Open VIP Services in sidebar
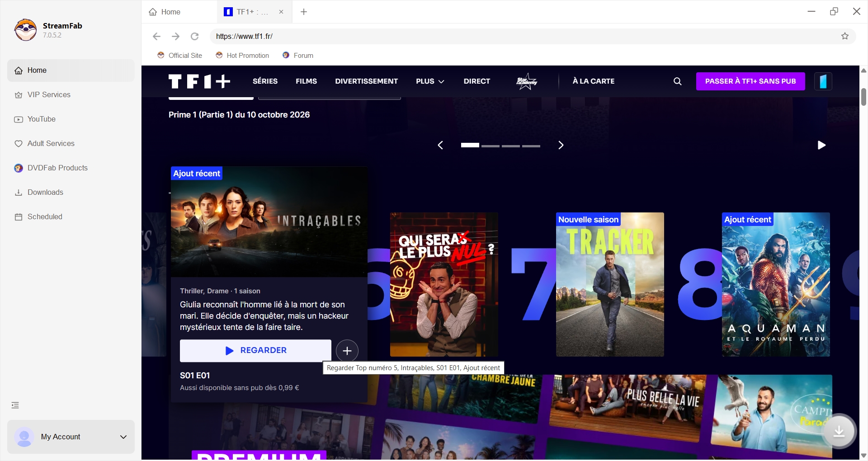The width and height of the screenshot is (868, 461). pyautogui.click(x=71, y=95)
